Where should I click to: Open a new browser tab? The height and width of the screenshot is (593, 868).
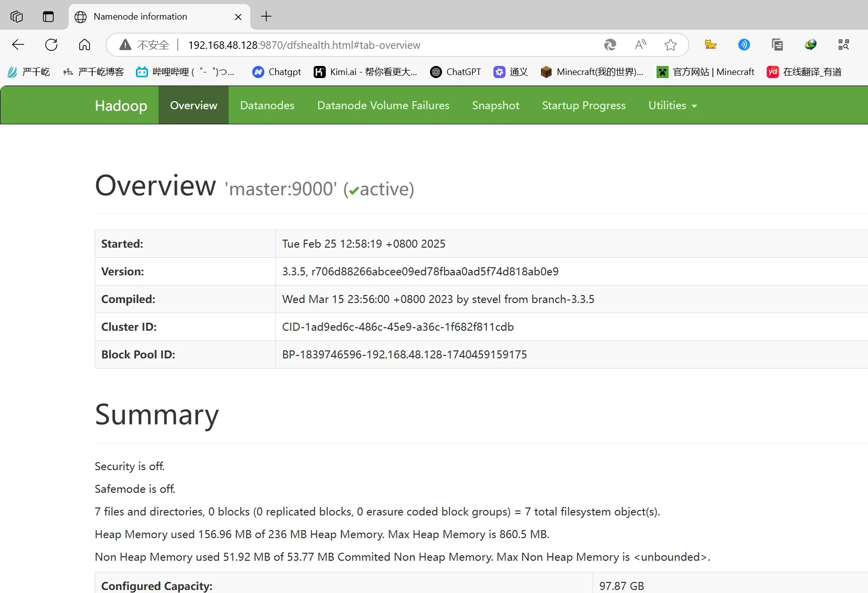(266, 17)
